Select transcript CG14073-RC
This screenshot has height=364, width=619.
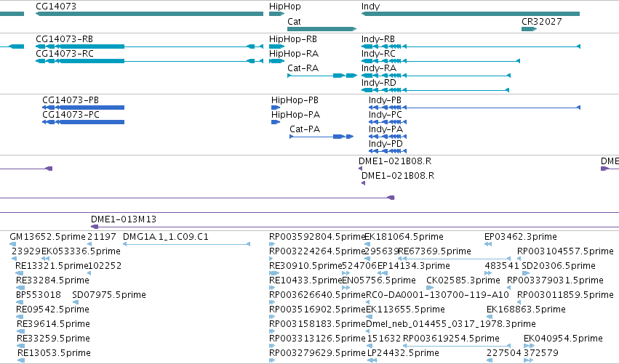[x=149, y=61]
